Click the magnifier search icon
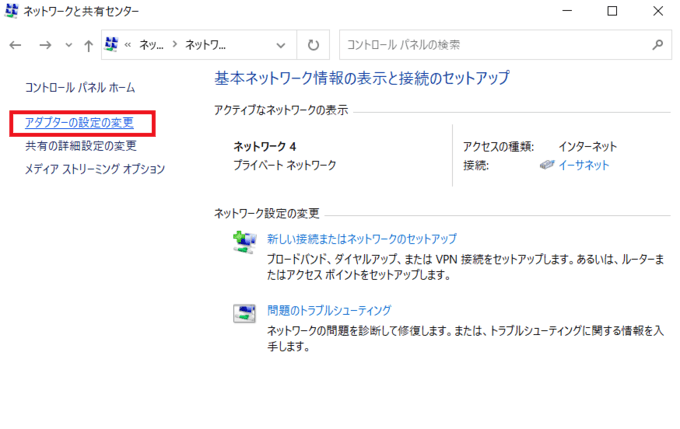This screenshot has height=429, width=680. [x=657, y=45]
